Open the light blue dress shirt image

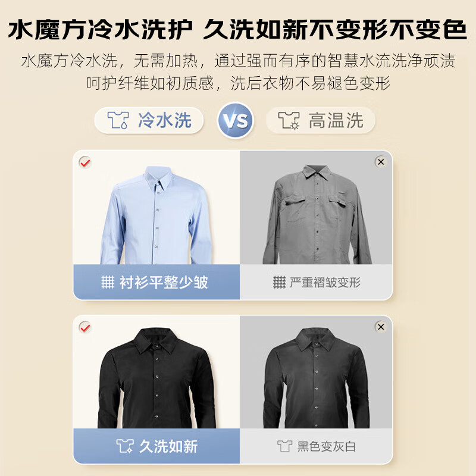click(156, 215)
